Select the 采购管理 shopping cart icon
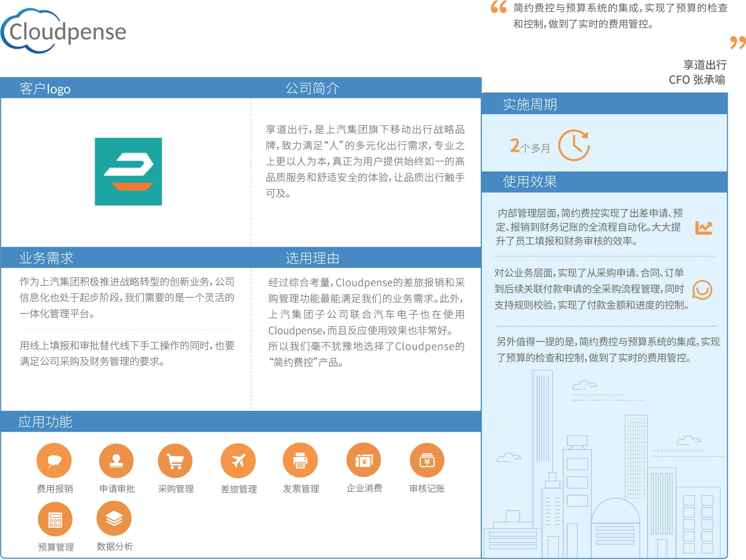The height and width of the screenshot is (560, 746). (x=175, y=461)
